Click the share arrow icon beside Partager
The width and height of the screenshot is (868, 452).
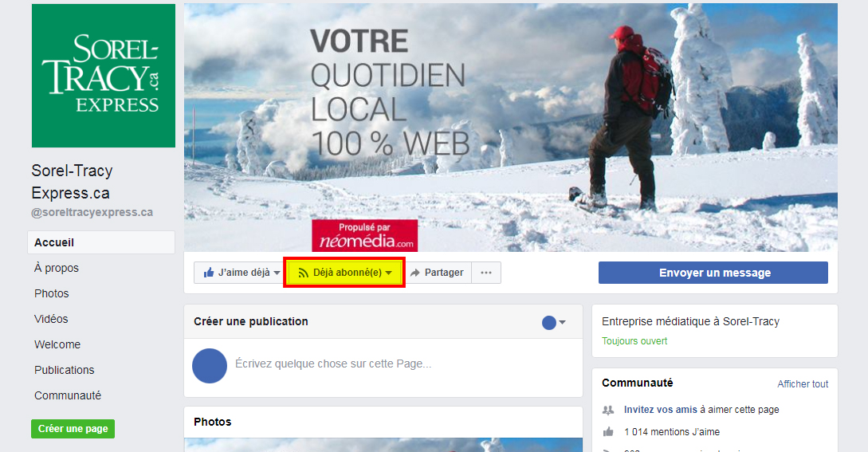pyautogui.click(x=414, y=273)
